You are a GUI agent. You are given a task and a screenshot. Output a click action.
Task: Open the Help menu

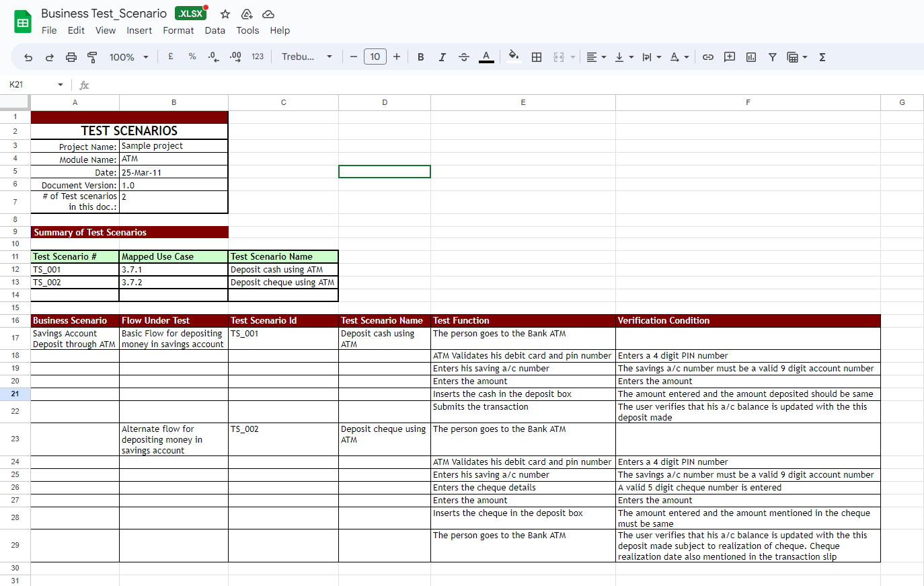(x=280, y=30)
